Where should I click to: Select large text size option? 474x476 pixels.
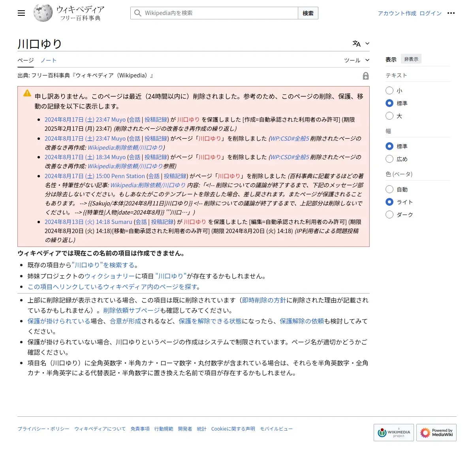(389, 116)
